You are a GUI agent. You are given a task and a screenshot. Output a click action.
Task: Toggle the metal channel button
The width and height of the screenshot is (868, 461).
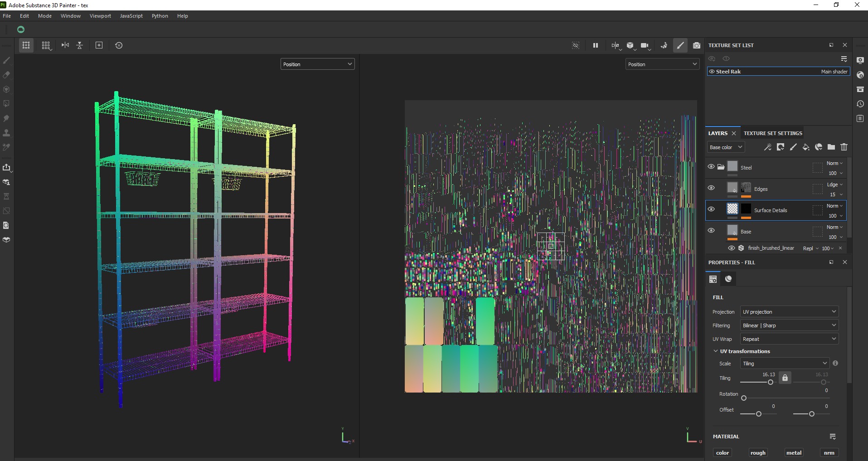coord(794,453)
